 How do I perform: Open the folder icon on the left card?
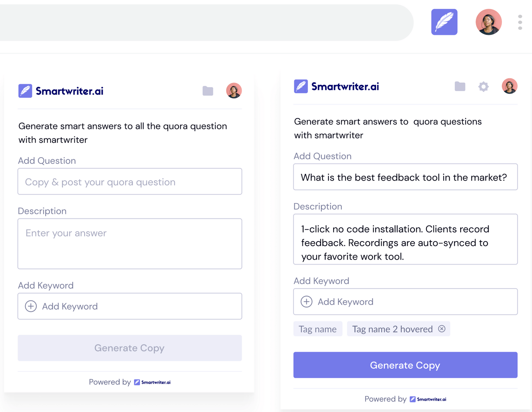click(207, 90)
